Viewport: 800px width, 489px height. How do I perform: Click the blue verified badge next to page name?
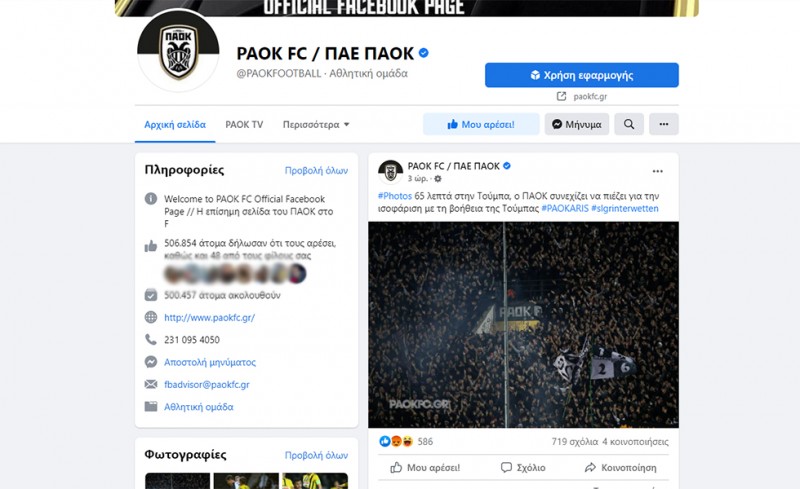click(423, 53)
